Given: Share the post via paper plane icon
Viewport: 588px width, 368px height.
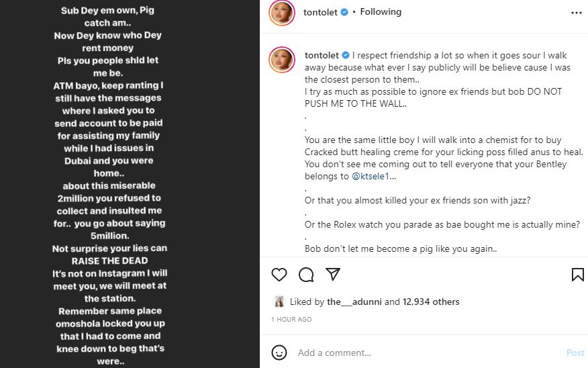Looking at the screenshot, I should coord(333,274).
